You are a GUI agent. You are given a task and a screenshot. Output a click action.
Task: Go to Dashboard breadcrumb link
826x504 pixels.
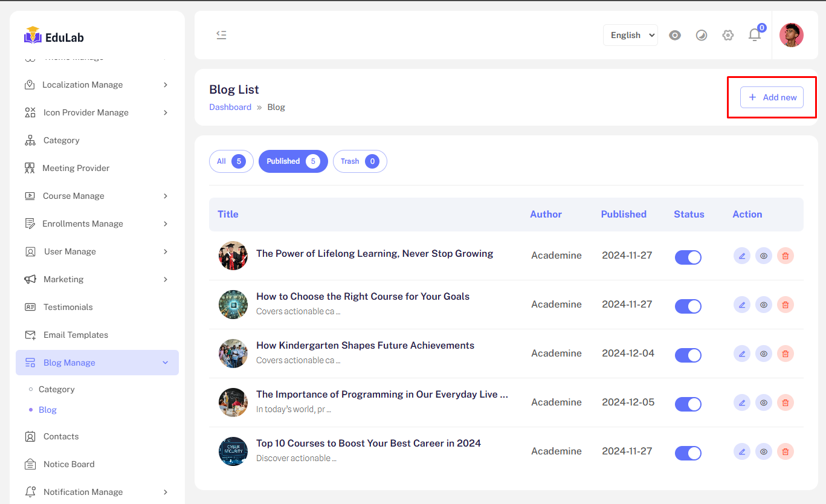pyautogui.click(x=230, y=107)
